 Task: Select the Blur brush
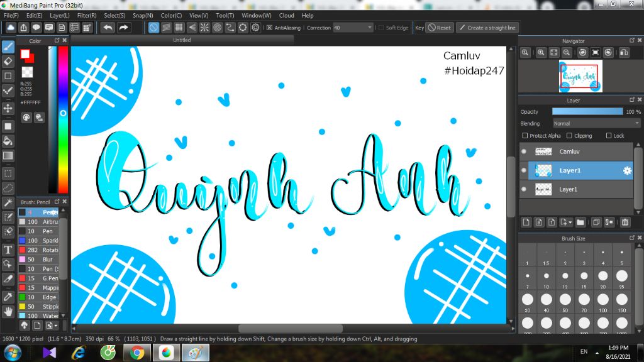pyautogui.click(x=38, y=260)
